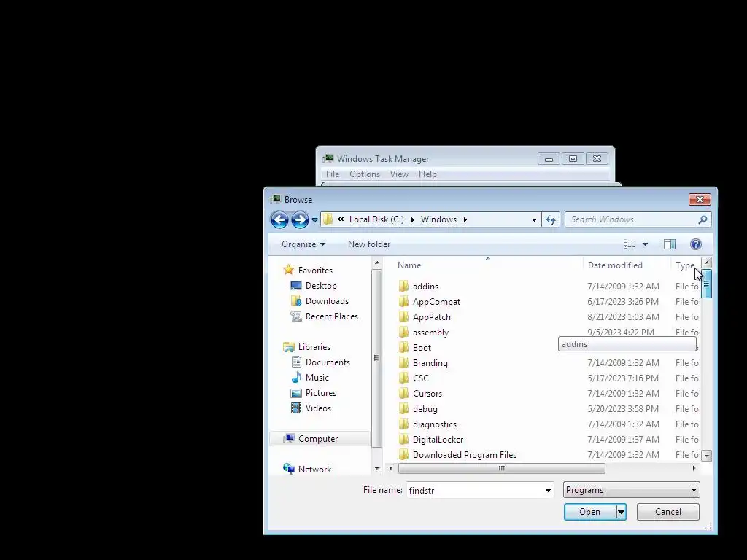Show the preview pane
Image resolution: width=747 pixels, height=560 pixels.
point(670,244)
